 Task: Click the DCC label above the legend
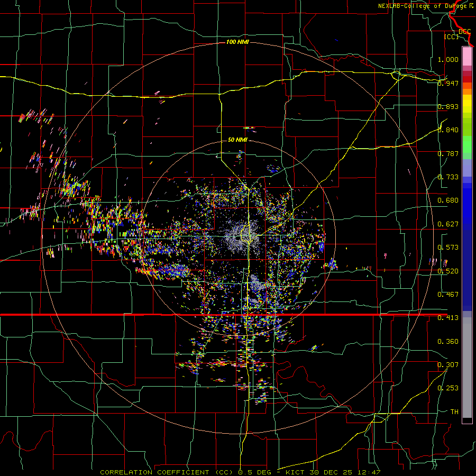click(x=464, y=32)
